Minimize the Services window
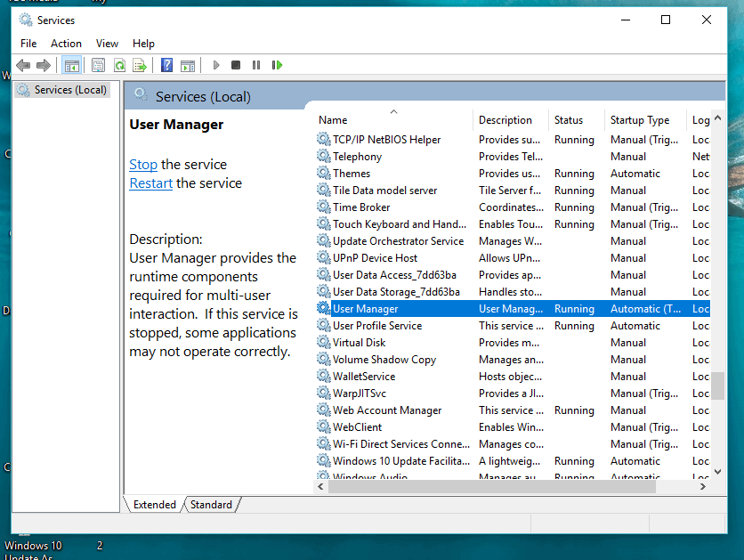Screen dimensions: 744x560 point(626,20)
